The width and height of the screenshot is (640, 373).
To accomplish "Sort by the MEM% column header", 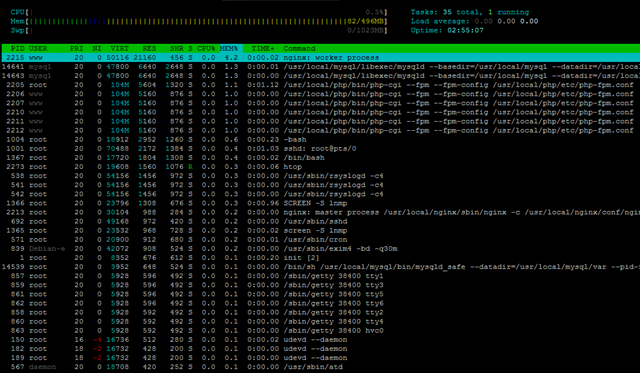I will [229, 49].
